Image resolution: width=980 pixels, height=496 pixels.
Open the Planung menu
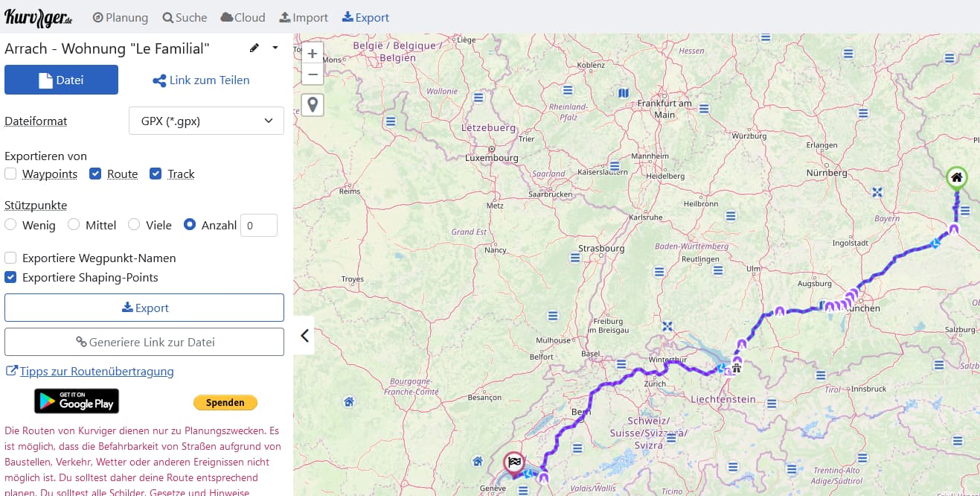coord(120,17)
